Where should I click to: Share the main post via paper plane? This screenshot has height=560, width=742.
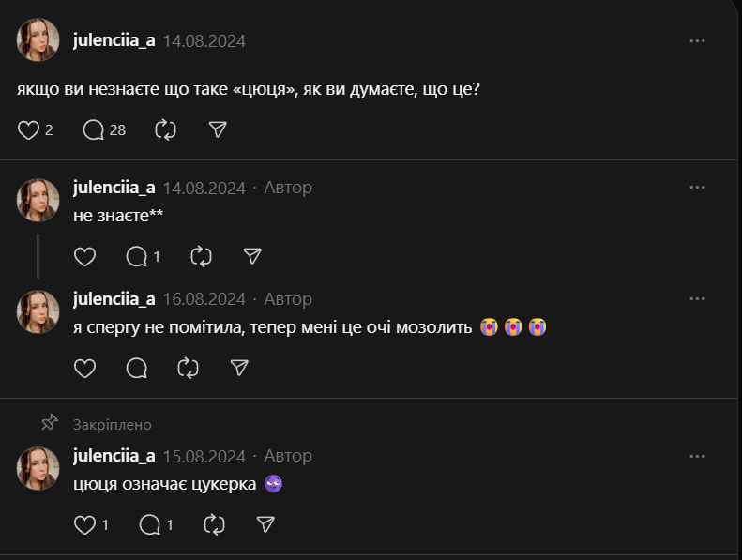click(218, 129)
